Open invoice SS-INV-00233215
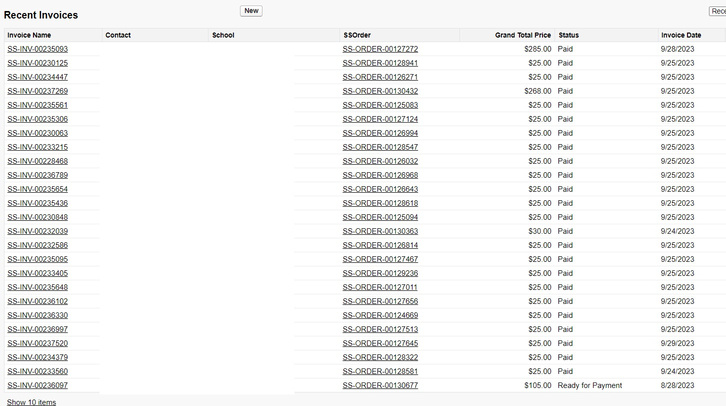The image size is (726, 406). point(38,147)
